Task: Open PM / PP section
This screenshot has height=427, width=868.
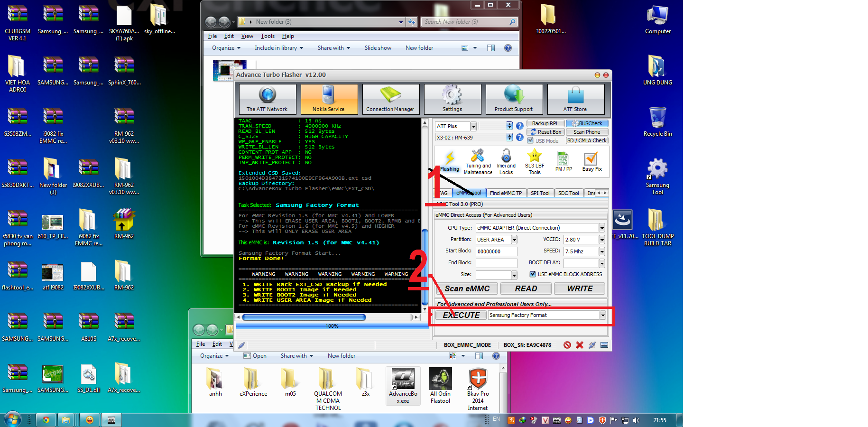Action: click(563, 162)
